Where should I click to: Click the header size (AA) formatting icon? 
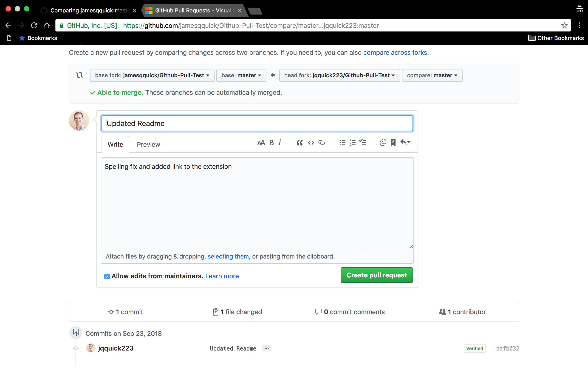coord(261,143)
